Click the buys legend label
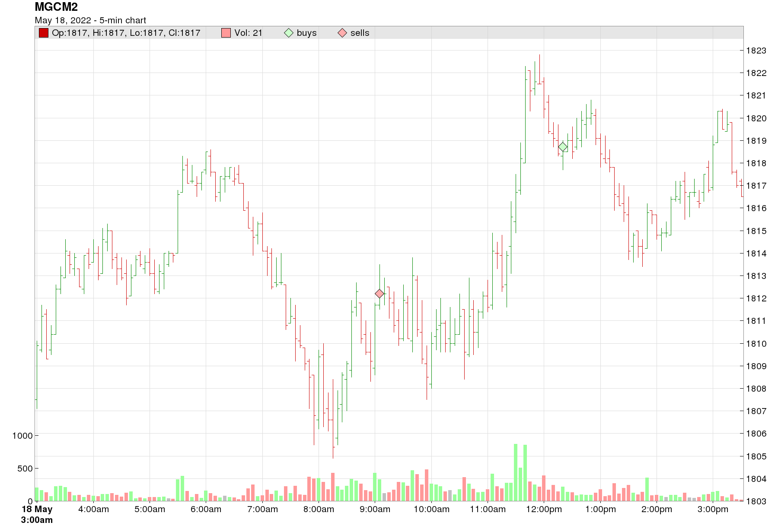Screen dimensions: 778x532 307,33
